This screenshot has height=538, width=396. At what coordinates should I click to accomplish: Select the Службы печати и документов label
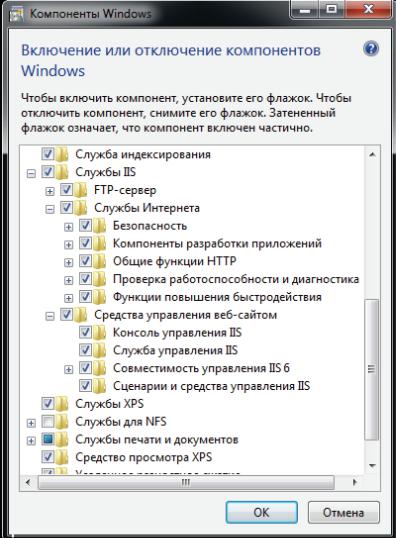[156, 440]
